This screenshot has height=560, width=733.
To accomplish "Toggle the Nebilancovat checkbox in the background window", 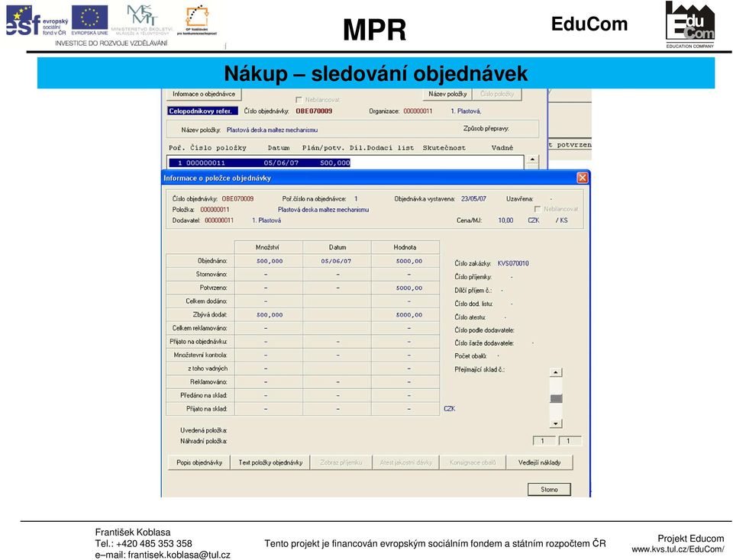I will tap(299, 100).
